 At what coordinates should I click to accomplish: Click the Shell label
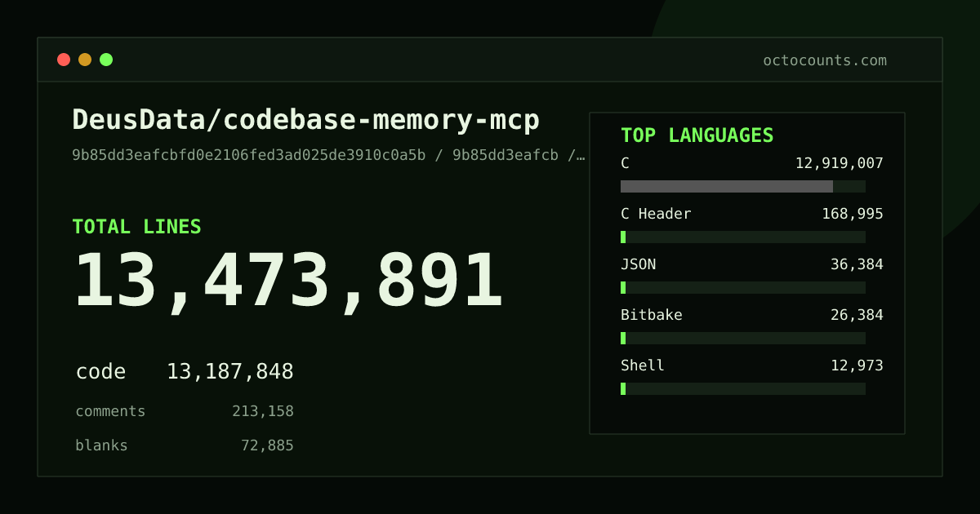tap(643, 366)
